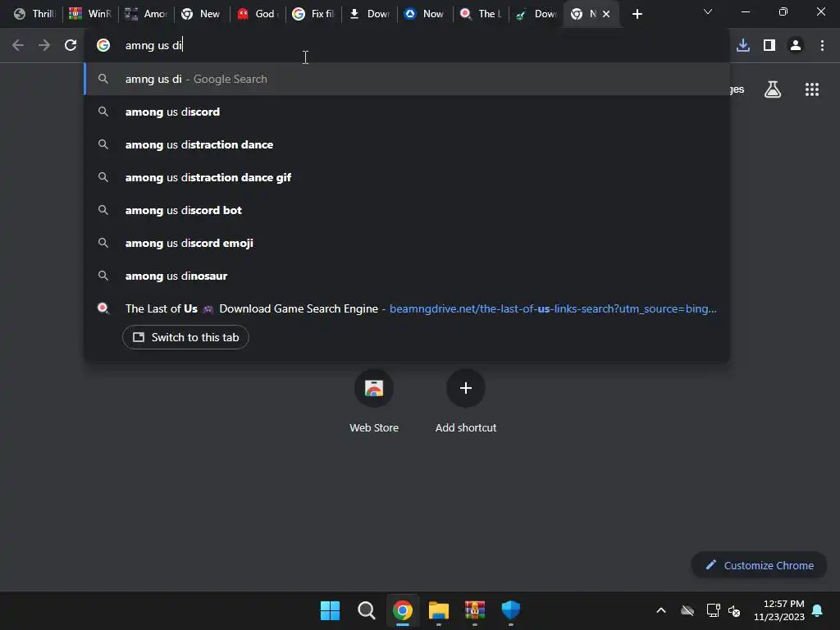Viewport: 840px width, 630px height.
Task: Open The Last of Us download suggestion
Action: tap(407, 308)
